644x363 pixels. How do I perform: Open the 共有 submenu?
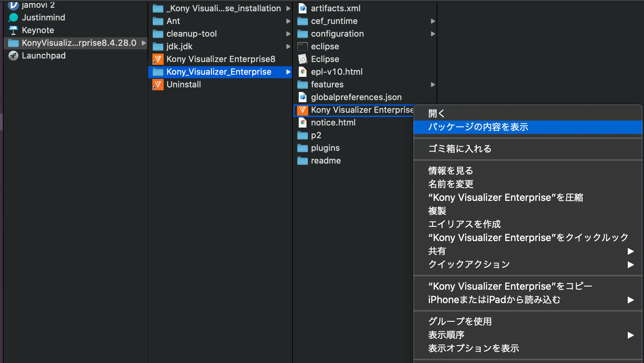point(528,251)
